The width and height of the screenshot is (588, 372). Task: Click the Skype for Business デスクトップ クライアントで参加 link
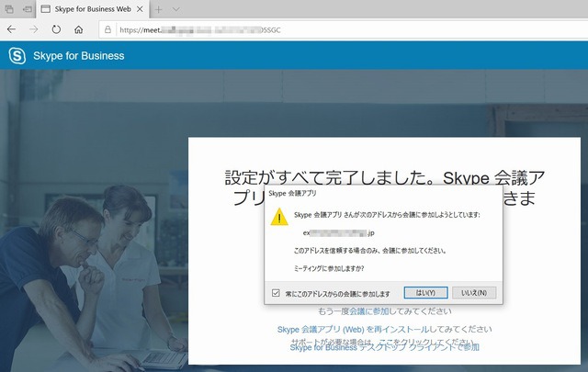pyautogui.click(x=384, y=347)
